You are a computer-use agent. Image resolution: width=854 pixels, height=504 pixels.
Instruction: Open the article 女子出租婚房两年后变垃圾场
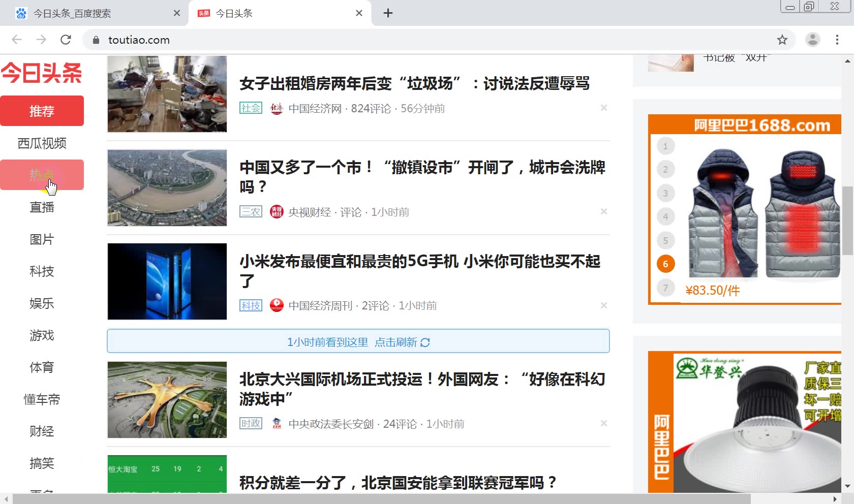(x=414, y=83)
